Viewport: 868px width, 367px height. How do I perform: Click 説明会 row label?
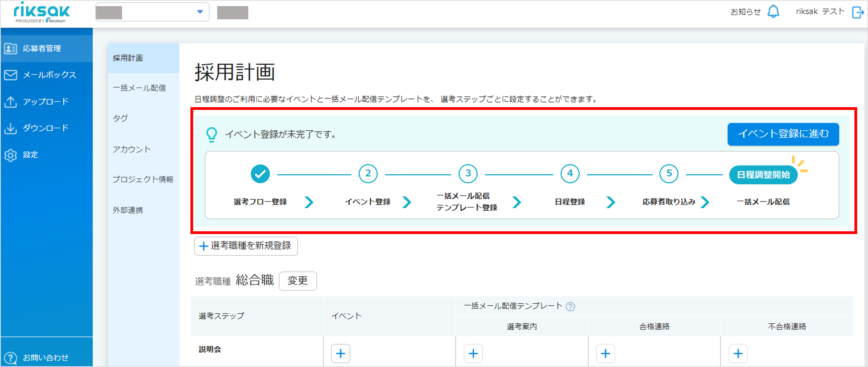tap(210, 349)
